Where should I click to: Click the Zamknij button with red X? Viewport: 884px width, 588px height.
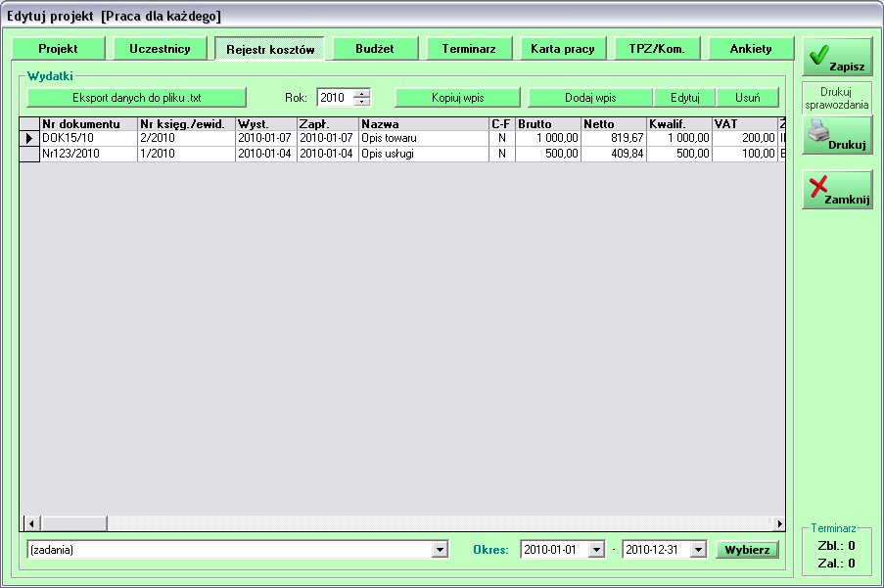click(837, 189)
